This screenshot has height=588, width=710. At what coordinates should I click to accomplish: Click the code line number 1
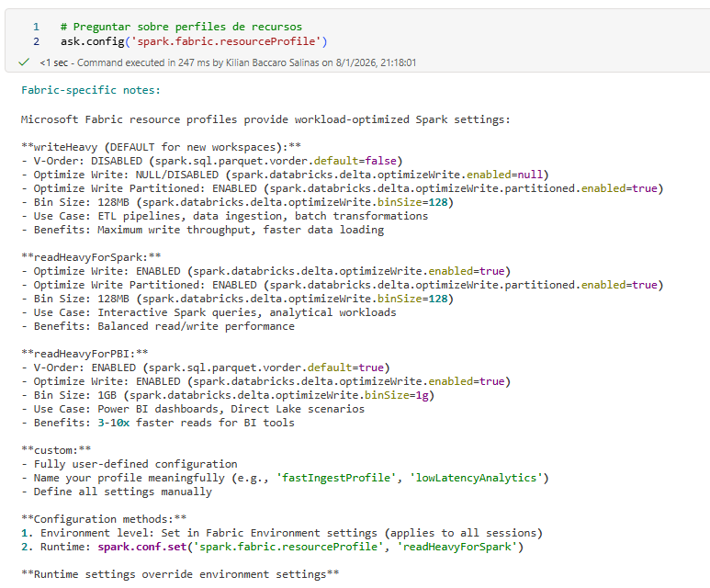tap(36, 27)
